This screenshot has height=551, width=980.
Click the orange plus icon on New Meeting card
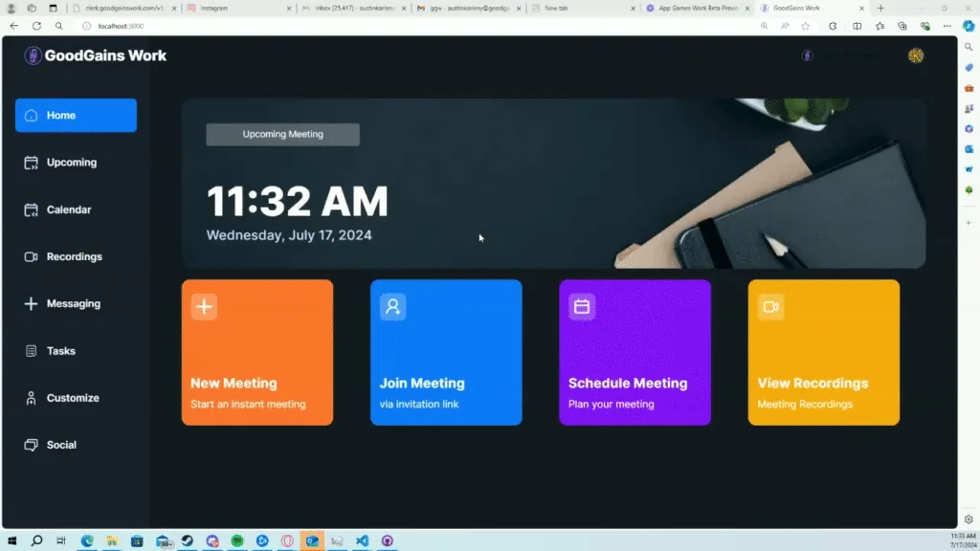point(203,307)
